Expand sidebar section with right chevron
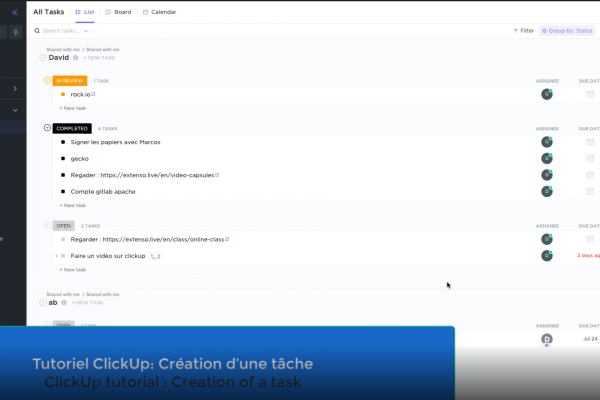The image size is (600, 400). [x=15, y=89]
